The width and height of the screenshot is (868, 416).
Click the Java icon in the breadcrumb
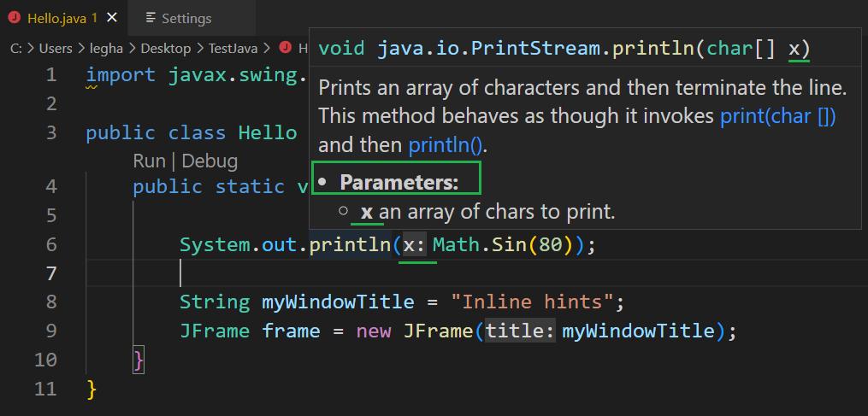[x=286, y=48]
